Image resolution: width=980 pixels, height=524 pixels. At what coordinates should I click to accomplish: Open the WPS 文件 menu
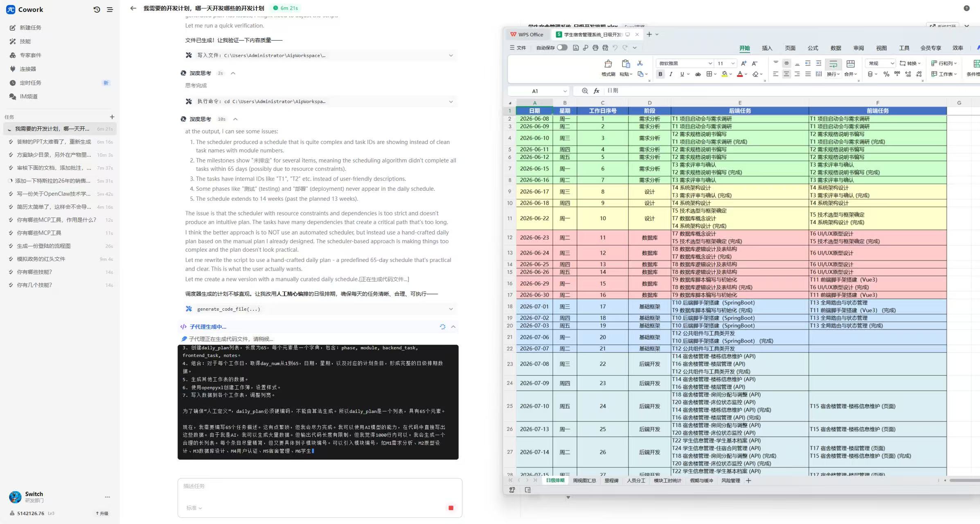(518, 48)
